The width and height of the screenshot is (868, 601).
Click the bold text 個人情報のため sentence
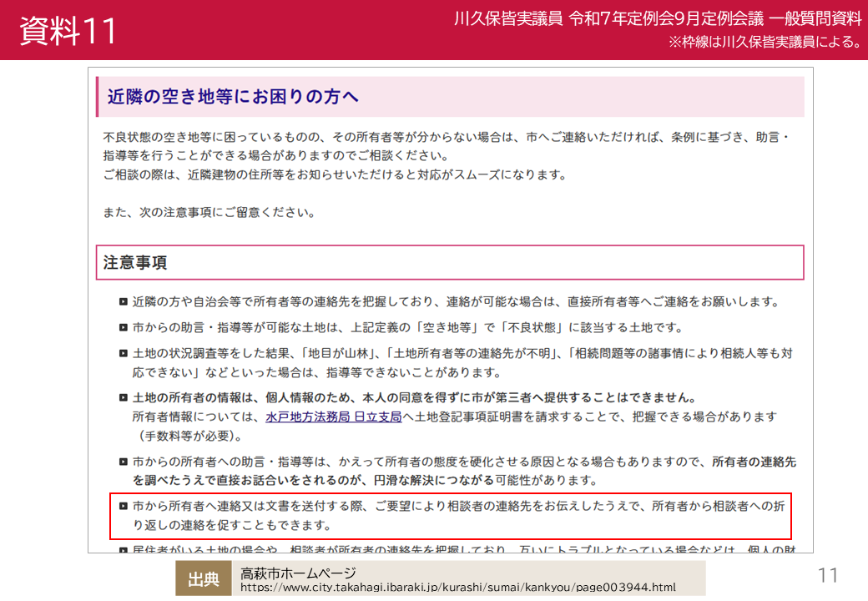414,397
